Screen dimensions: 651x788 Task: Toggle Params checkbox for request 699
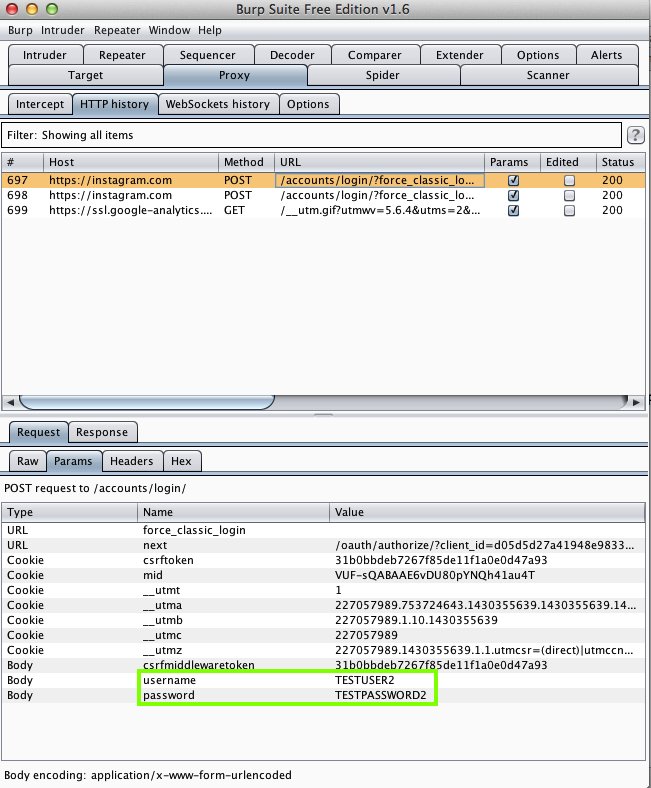[x=513, y=210]
